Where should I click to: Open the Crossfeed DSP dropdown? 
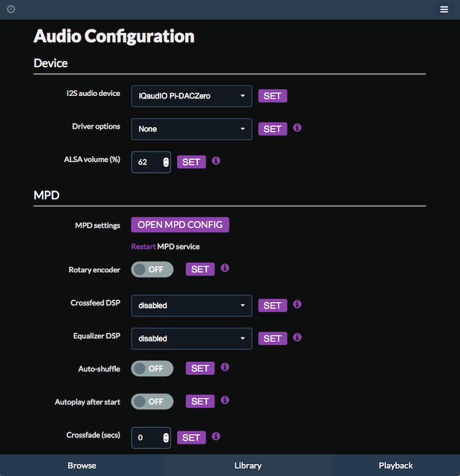pyautogui.click(x=191, y=305)
